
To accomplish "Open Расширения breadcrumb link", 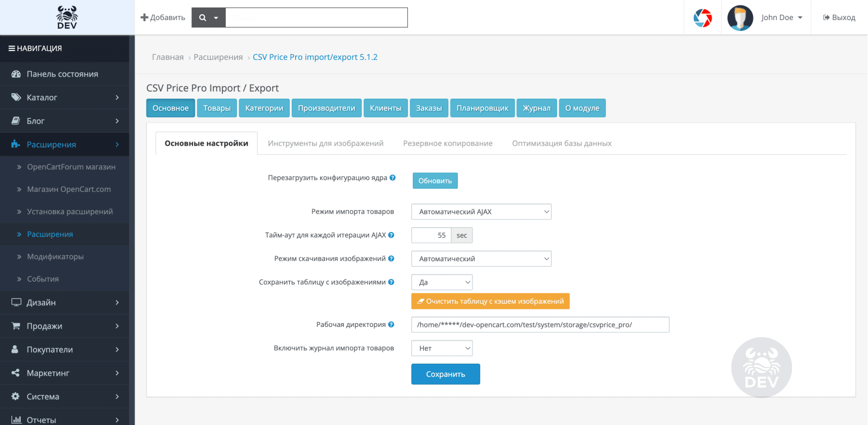I will [x=218, y=57].
